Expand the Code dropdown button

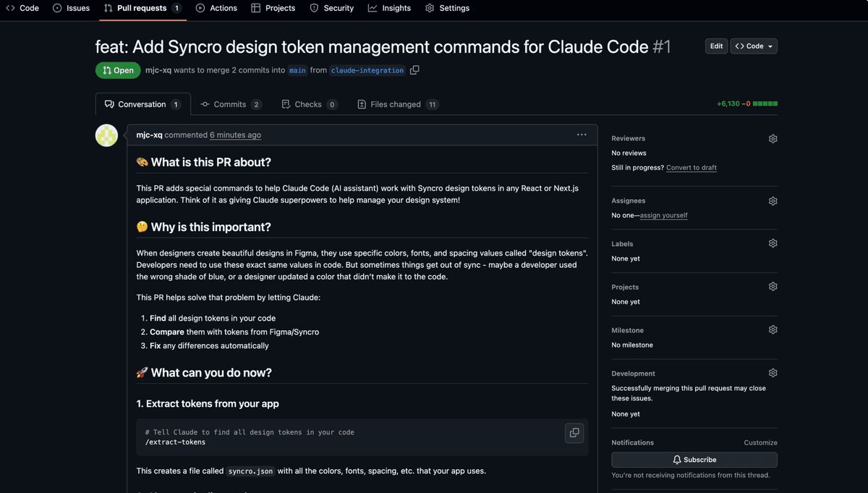pyautogui.click(x=754, y=46)
